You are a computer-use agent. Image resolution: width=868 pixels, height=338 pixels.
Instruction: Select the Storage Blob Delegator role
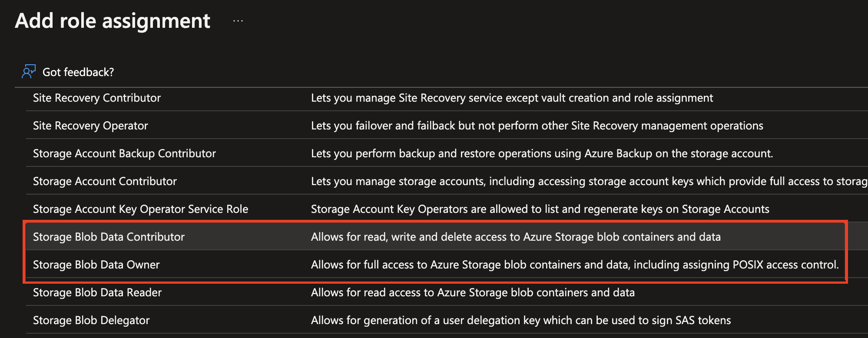pos(91,320)
